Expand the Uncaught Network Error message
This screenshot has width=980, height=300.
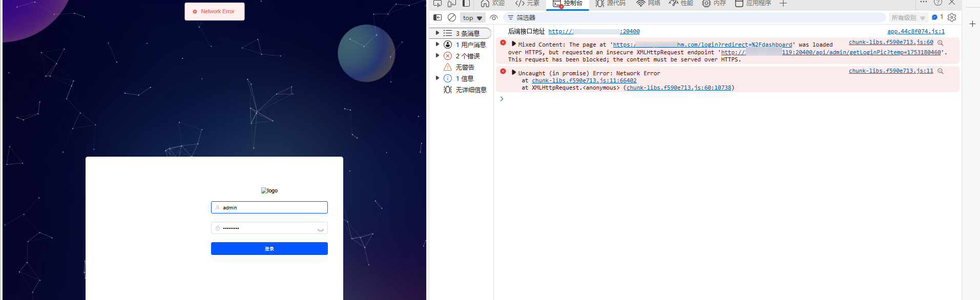(514, 73)
